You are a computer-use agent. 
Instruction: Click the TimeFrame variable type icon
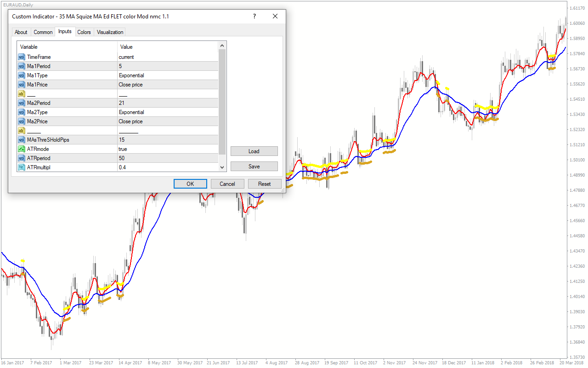[x=22, y=57]
